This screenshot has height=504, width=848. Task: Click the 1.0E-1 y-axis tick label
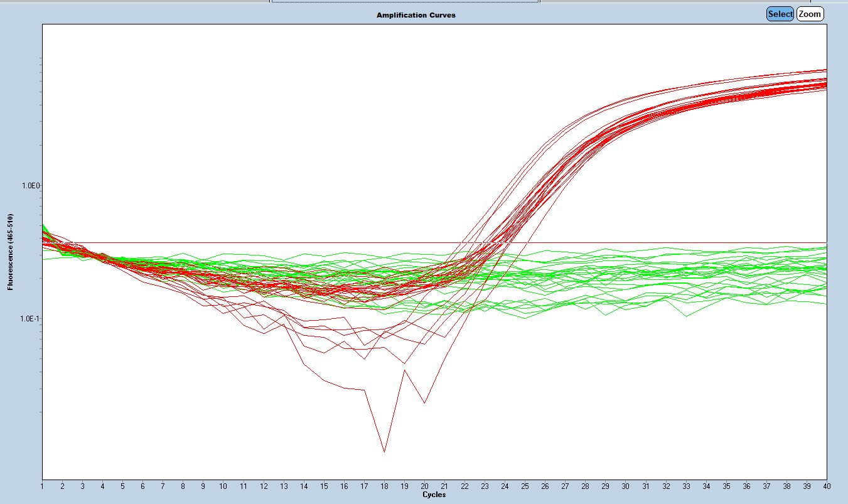pyautogui.click(x=29, y=318)
